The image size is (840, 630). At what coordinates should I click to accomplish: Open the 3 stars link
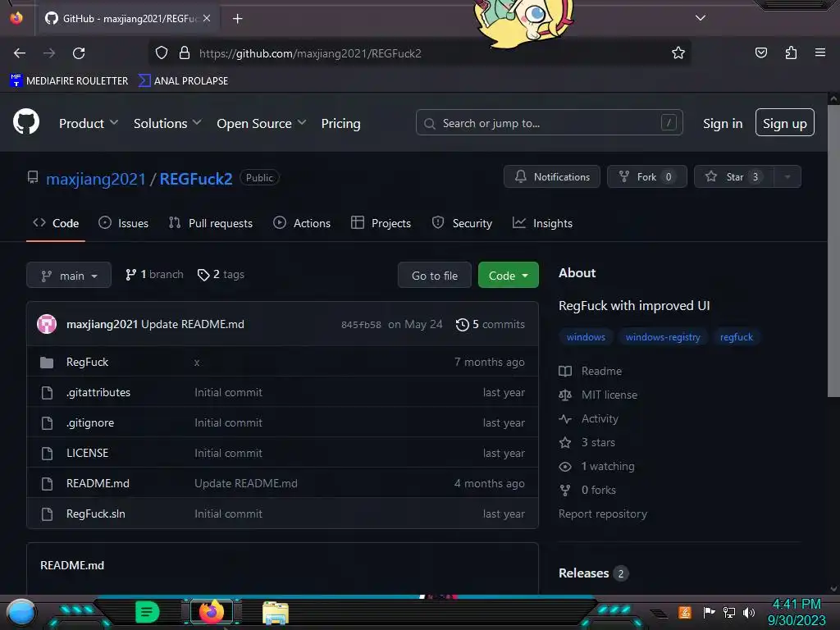pyautogui.click(x=587, y=442)
